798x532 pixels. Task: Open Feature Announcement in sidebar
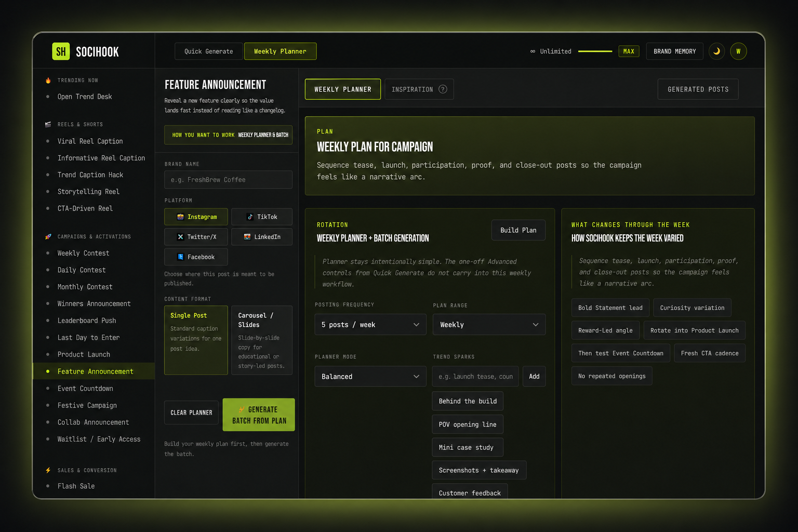click(94, 371)
